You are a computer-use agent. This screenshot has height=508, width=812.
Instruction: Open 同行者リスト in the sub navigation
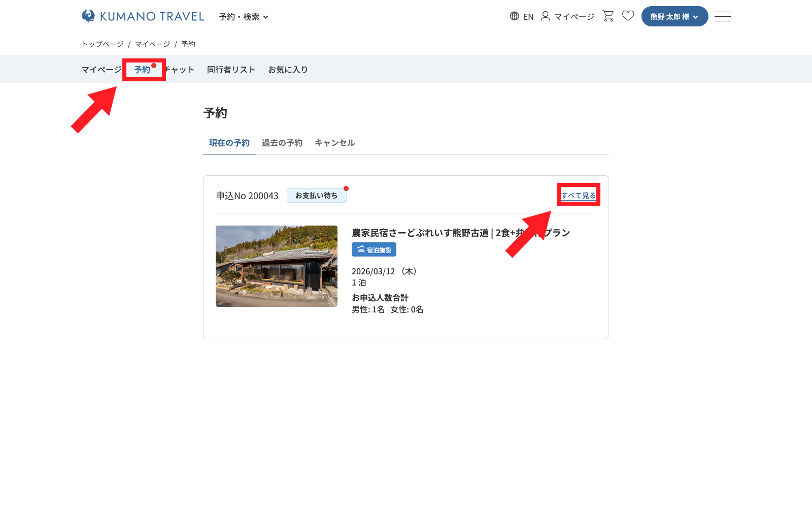coord(231,70)
